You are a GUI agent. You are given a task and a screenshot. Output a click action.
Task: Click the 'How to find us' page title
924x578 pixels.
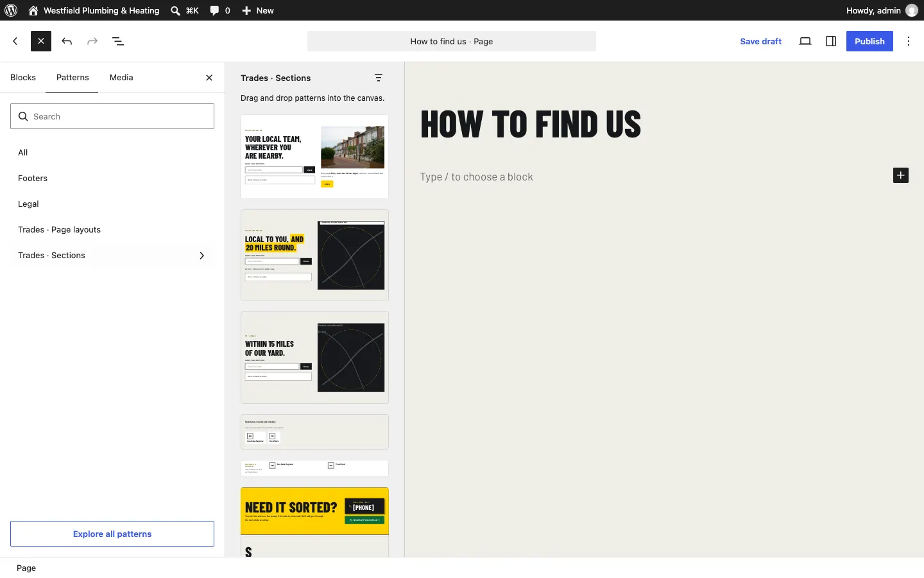click(531, 124)
